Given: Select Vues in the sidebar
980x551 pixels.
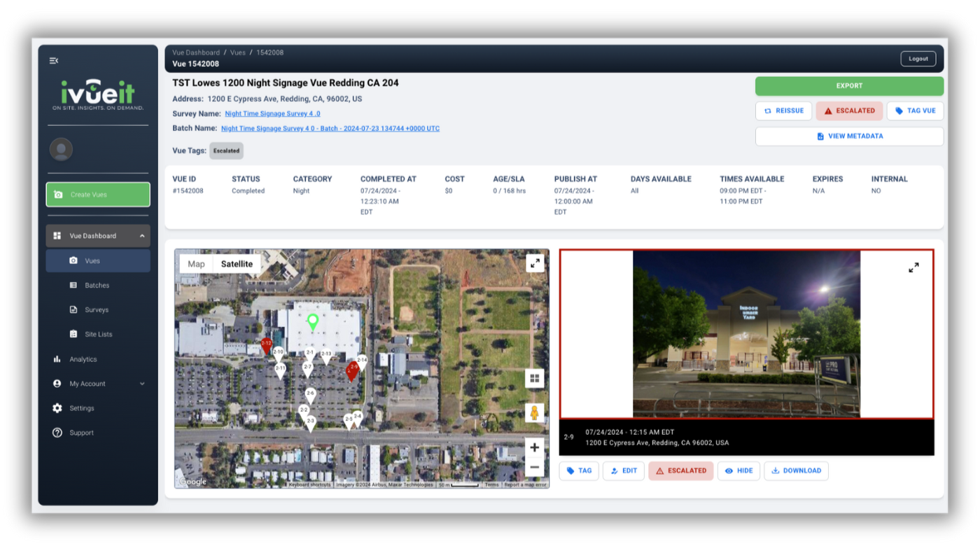Looking at the screenshot, I should 98,260.
